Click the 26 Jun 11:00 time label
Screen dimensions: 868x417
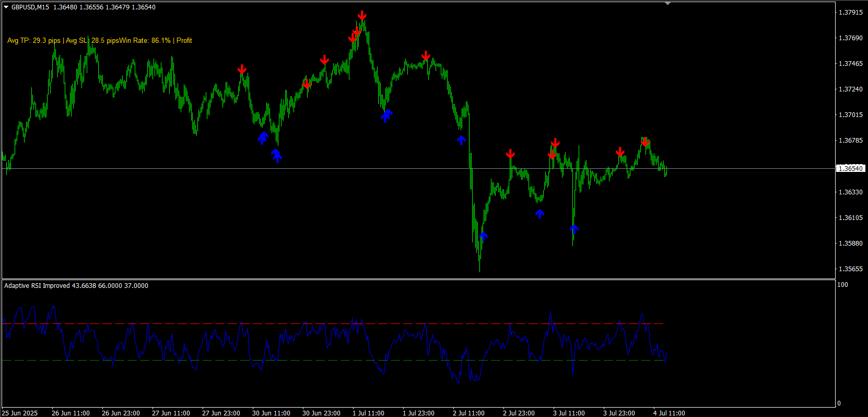click(x=71, y=413)
